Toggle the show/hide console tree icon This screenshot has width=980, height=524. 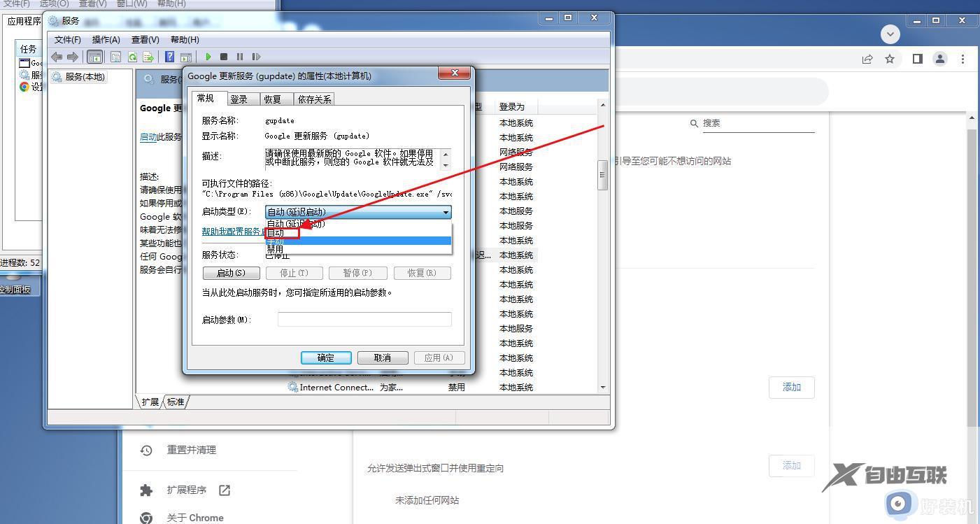[x=94, y=57]
